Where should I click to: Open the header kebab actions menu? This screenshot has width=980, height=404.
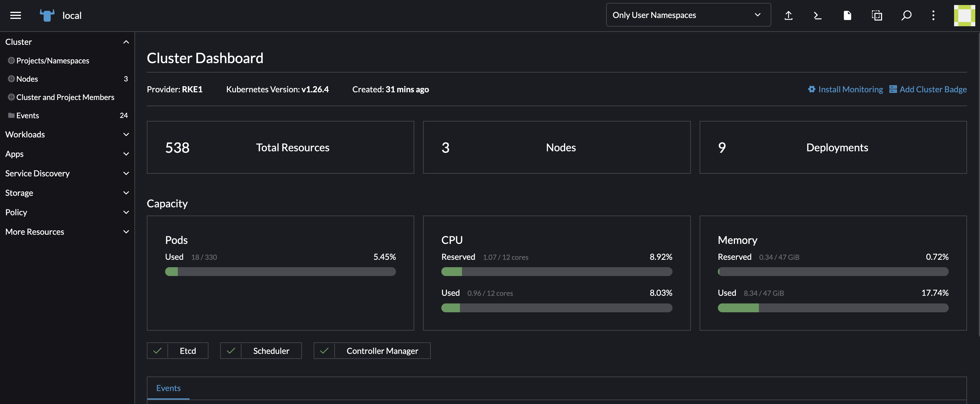click(x=933, y=15)
